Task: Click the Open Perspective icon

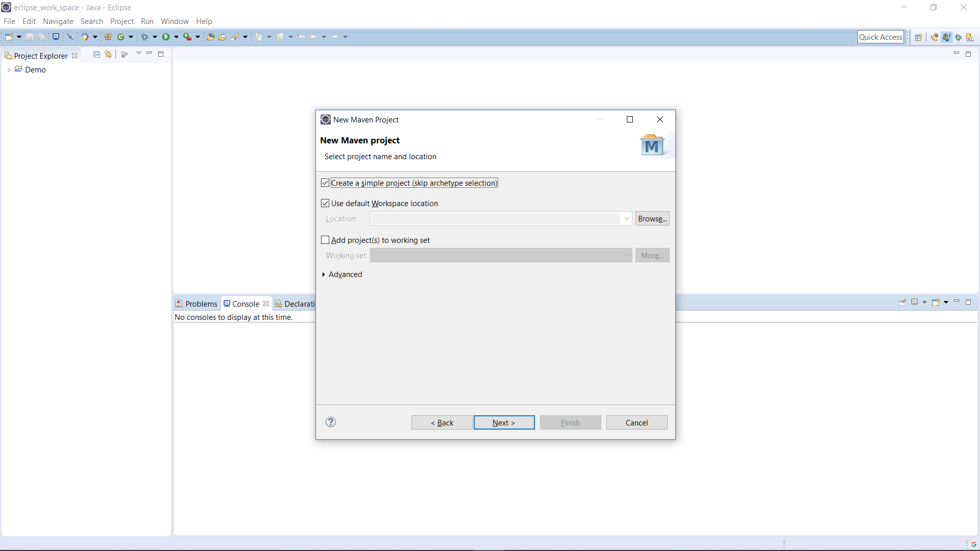Action: [x=919, y=37]
